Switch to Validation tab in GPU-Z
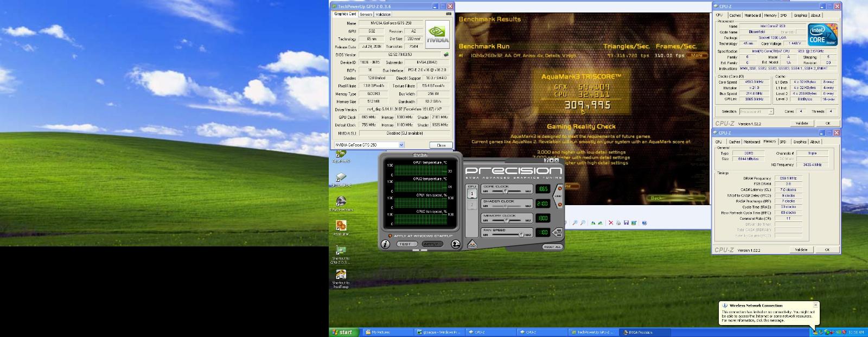Image resolution: width=868 pixels, height=337 pixels. (383, 14)
